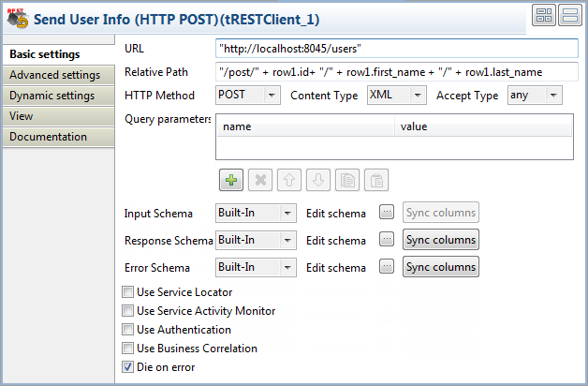Add a new query parameter row

[x=230, y=181]
